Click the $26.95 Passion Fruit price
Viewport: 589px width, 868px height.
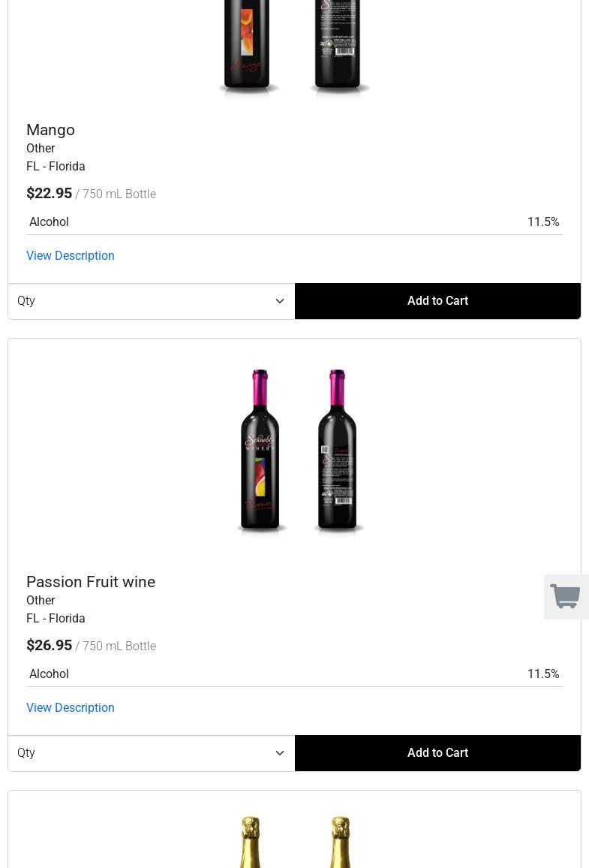[x=50, y=646]
